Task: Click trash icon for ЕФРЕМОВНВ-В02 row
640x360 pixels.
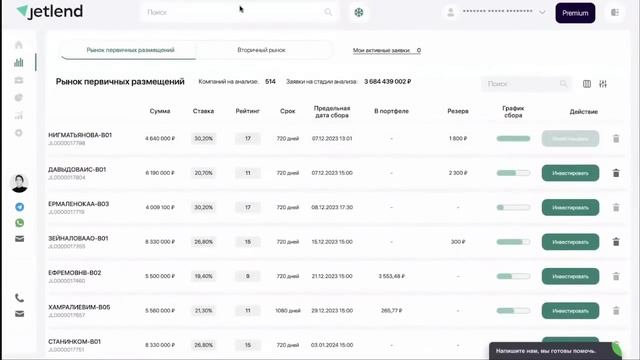Action: coord(616,276)
